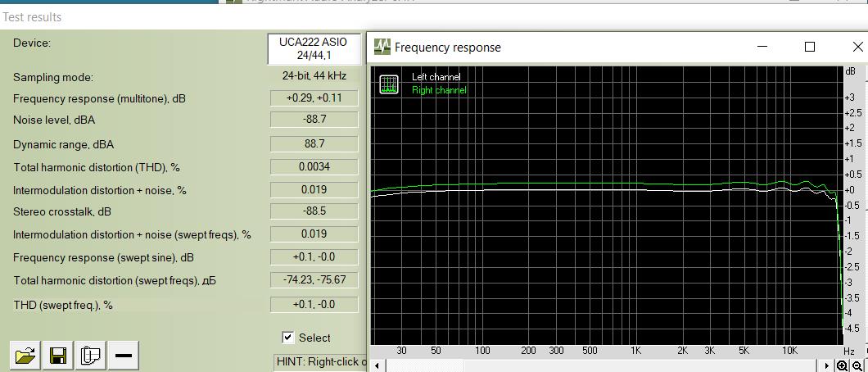Click the HINT: Right-click status text
The height and width of the screenshot is (372, 868).
click(x=321, y=362)
